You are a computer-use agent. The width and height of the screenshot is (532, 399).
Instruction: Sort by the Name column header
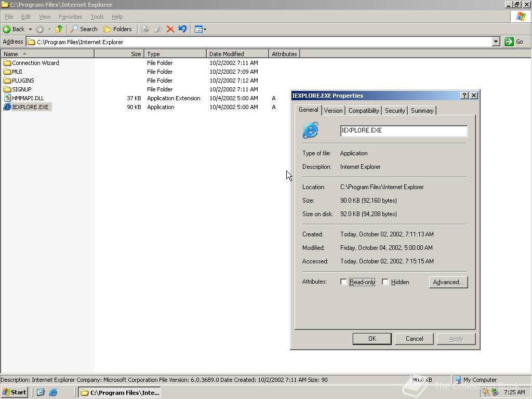click(x=47, y=54)
